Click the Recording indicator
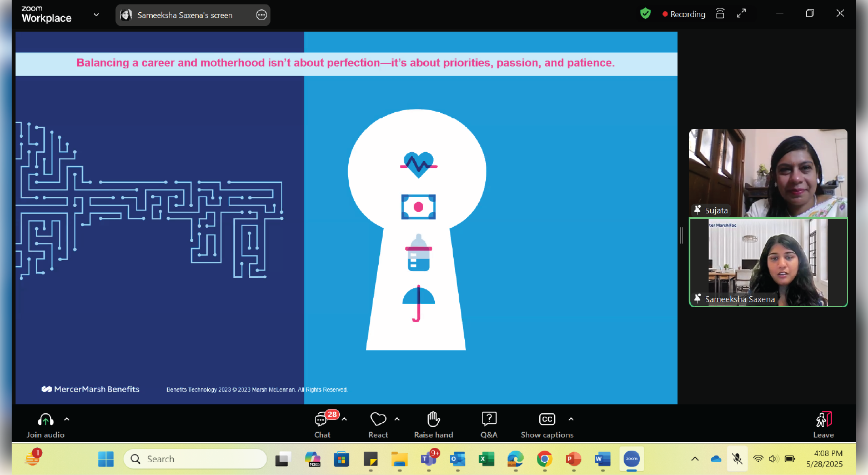This screenshot has height=475, width=868. pyautogui.click(x=684, y=14)
